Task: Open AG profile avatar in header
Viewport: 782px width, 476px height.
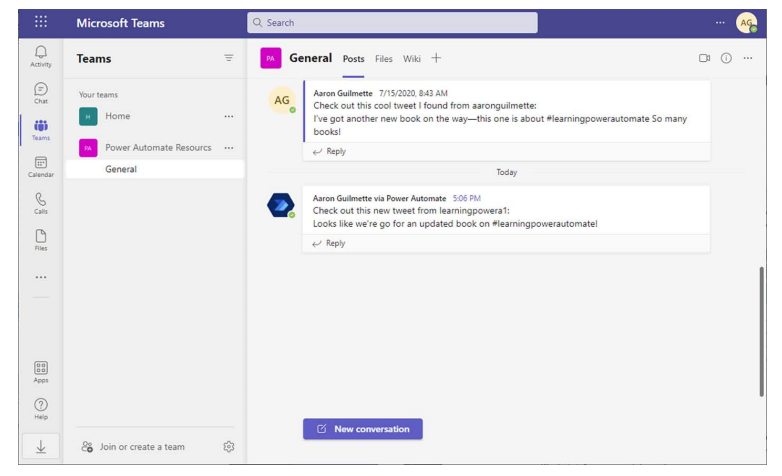Action: pyautogui.click(x=747, y=22)
